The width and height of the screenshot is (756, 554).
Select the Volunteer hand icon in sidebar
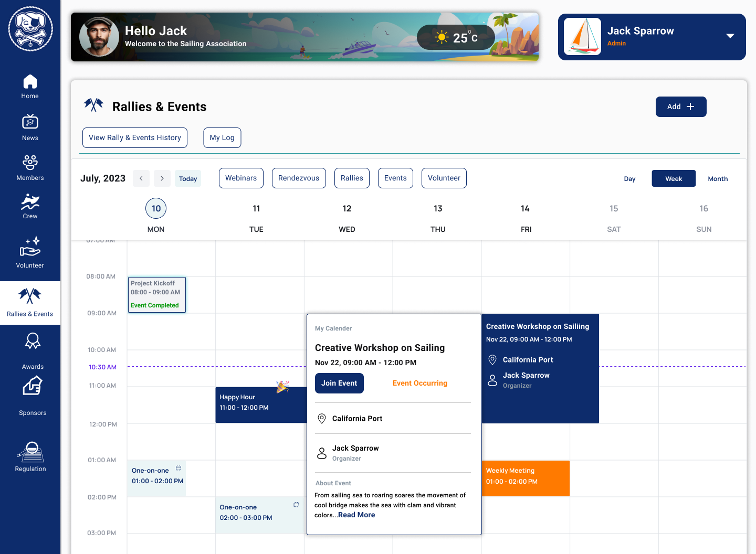tap(30, 247)
